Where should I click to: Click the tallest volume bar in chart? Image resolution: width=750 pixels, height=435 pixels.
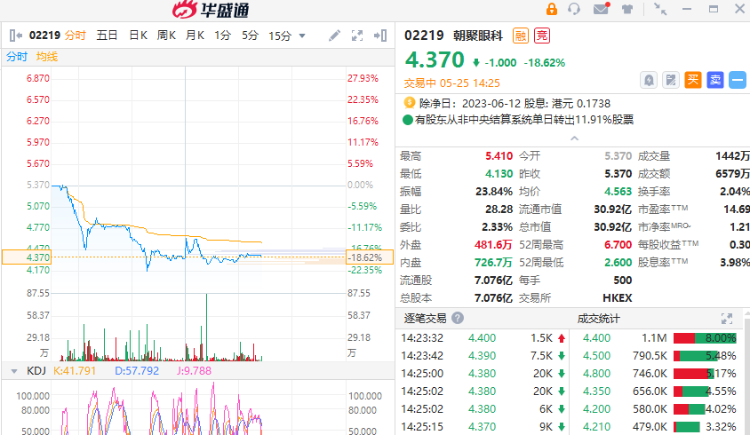click(x=207, y=327)
